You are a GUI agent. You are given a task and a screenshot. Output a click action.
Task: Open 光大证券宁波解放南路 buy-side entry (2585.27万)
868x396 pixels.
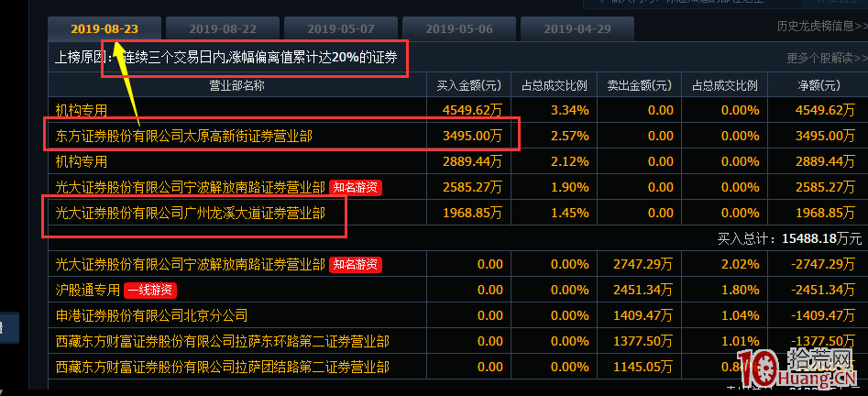point(190,187)
